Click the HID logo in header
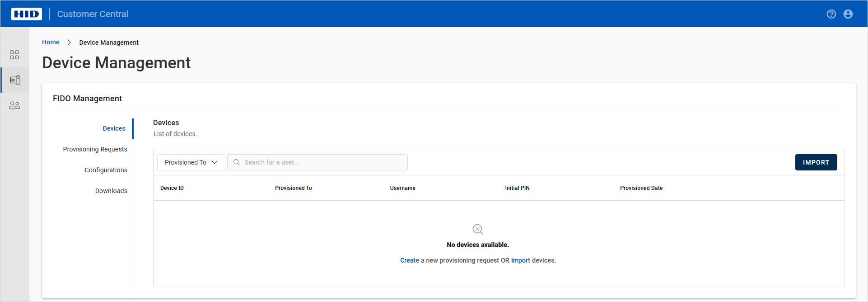The image size is (868, 302). [27, 14]
